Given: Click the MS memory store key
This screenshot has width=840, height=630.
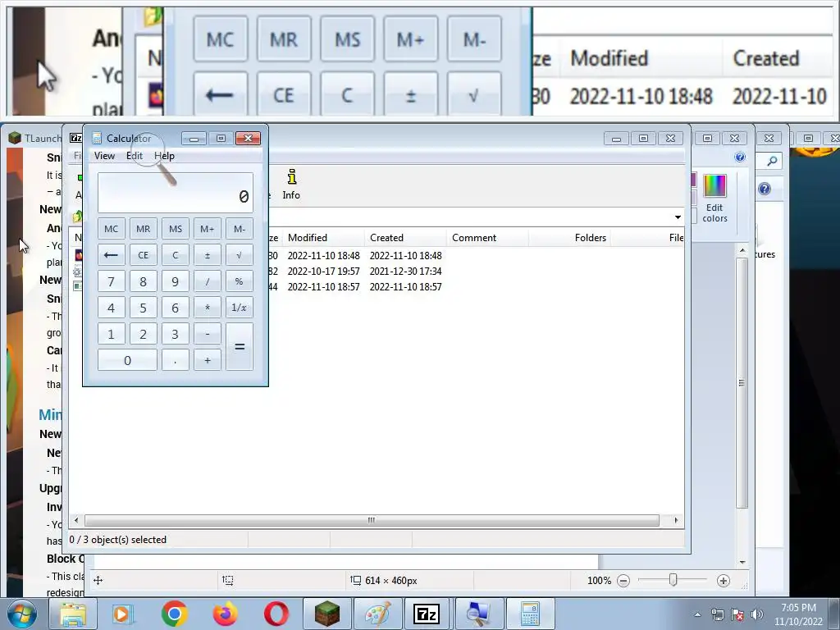Looking at the screenshot, I should point(176,229).
